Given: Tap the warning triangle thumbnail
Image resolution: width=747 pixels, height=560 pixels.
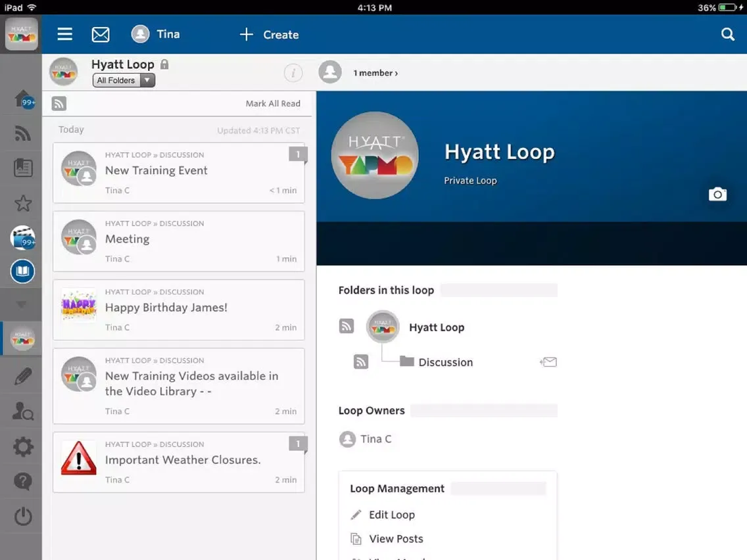Looking at the screenshot, I should (79, 457).
